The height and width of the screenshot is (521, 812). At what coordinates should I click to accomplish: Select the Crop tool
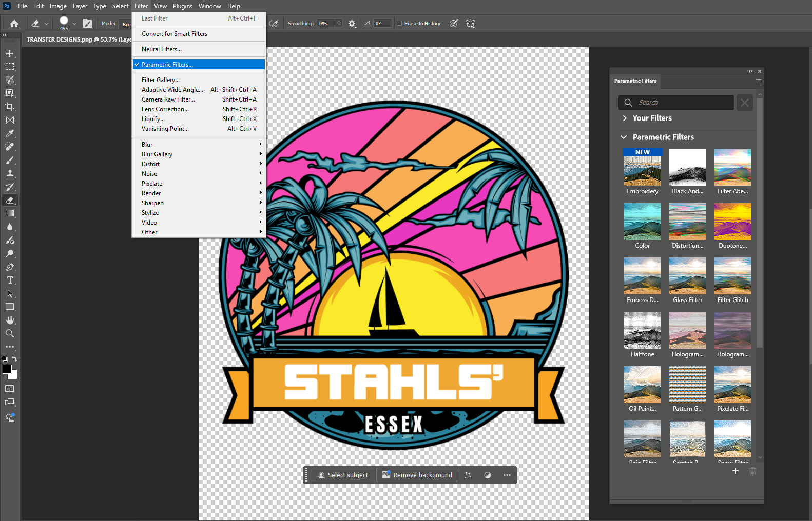10,107
